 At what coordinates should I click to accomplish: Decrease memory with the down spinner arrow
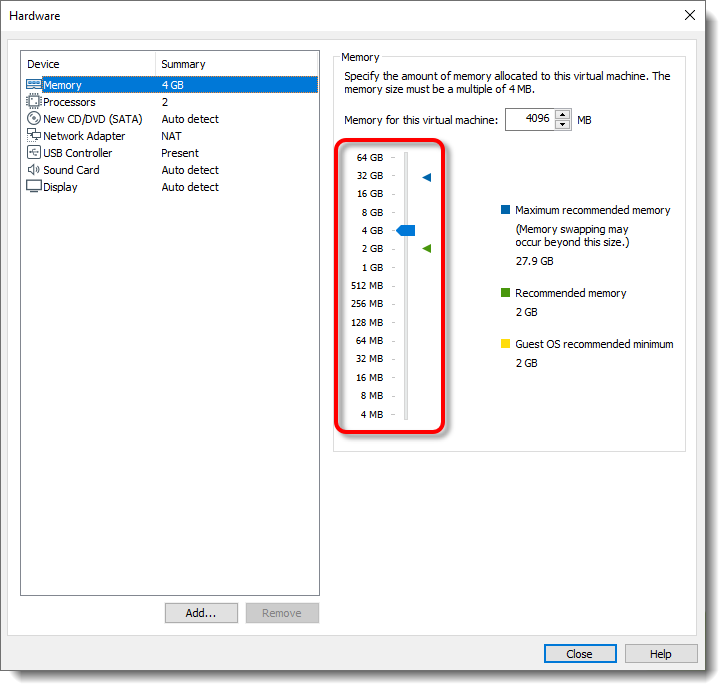[x=563, y=125]
